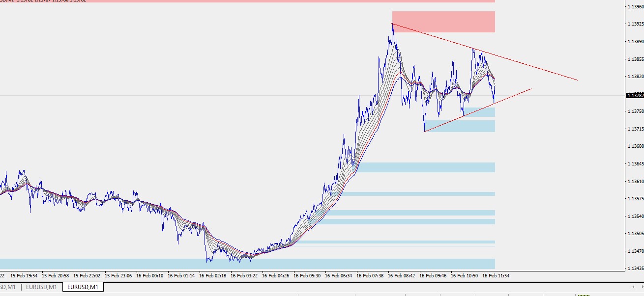Click time label 16 Feb 09:46
Screen dimensions: 644x296
click(x=433, y=276)
